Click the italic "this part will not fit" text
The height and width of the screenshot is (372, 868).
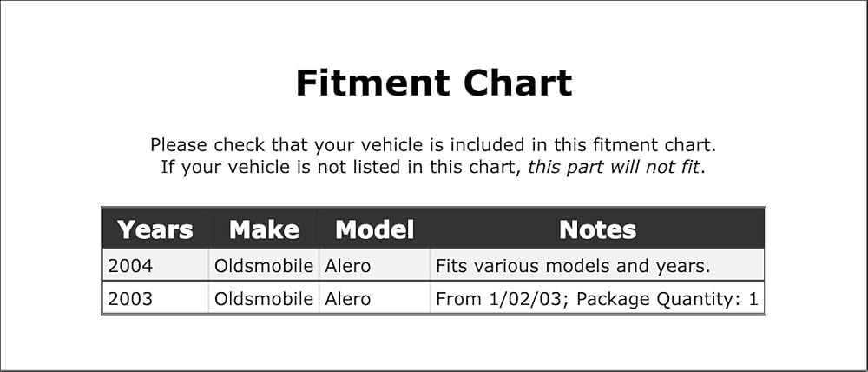tap(615, 167)
